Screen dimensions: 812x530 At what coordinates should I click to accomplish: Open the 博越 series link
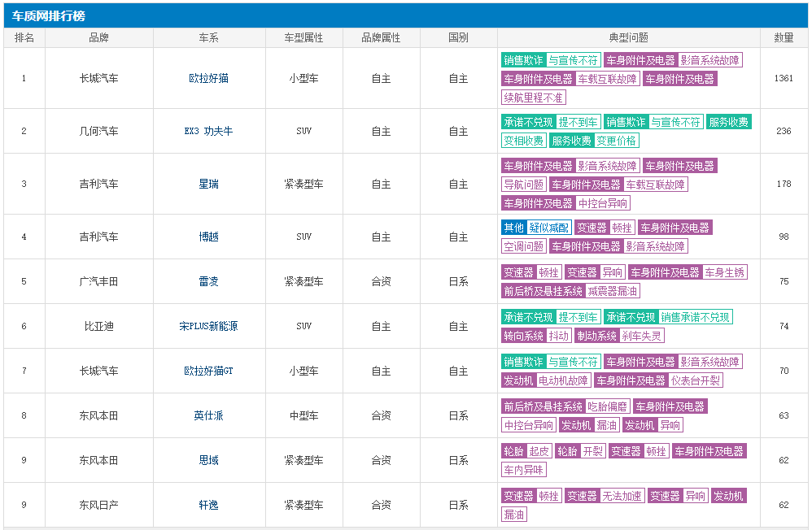click(x=209, y=237)
